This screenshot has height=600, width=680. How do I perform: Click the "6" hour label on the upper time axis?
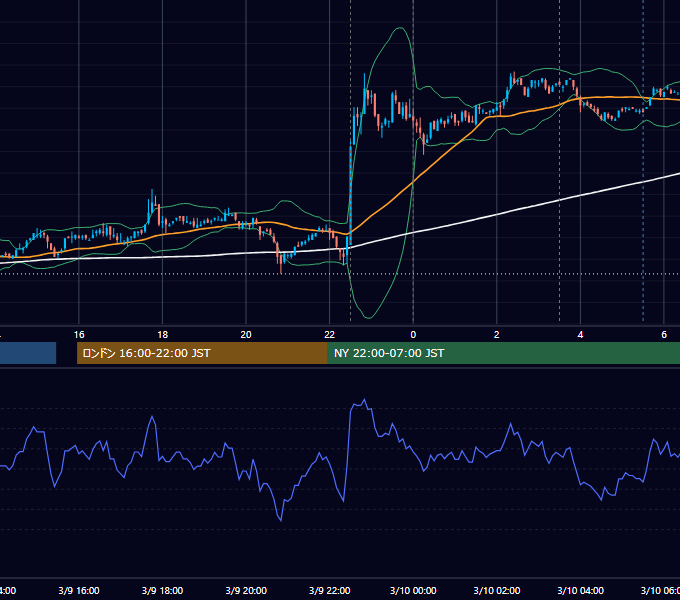click(x=664, y=335)
